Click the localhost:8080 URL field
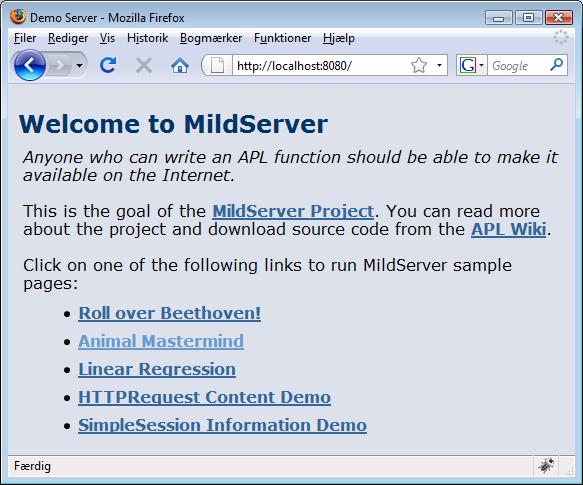 pos(320,65)
